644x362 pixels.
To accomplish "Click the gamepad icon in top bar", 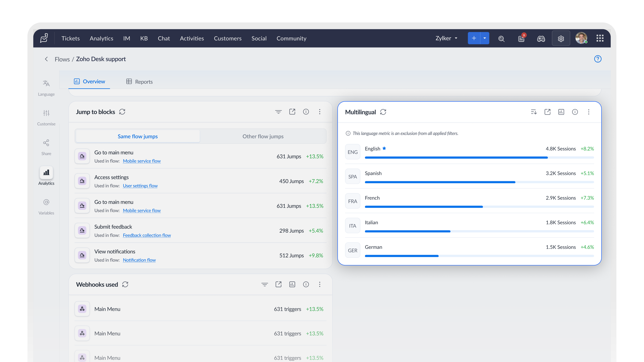I will tap(541, 38).
